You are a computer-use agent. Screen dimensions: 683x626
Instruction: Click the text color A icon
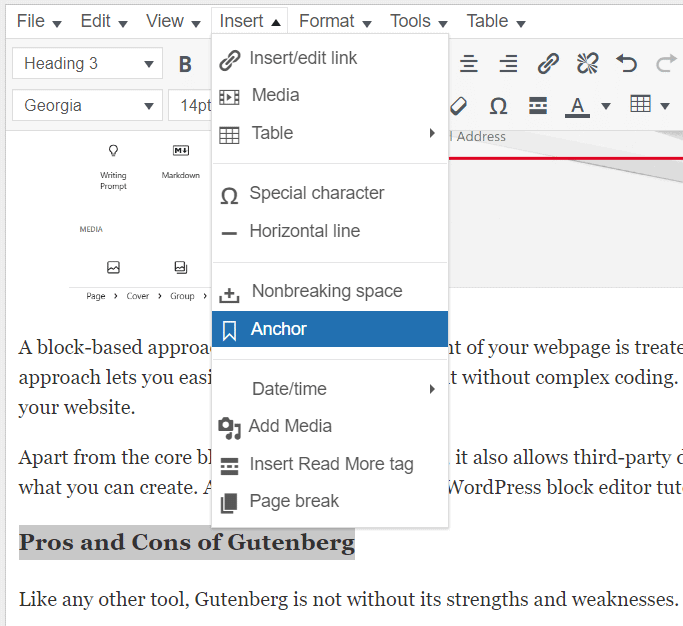point(578,106)
